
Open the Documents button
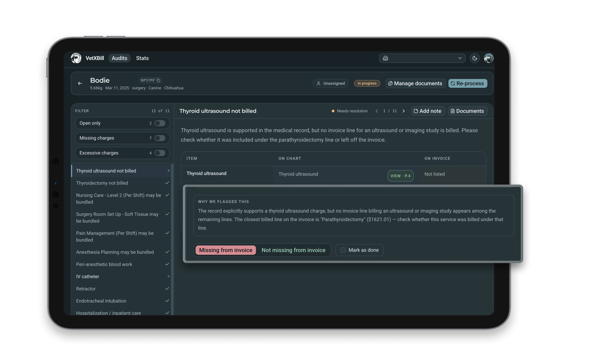pyautogui.click(x=467, y=111)
